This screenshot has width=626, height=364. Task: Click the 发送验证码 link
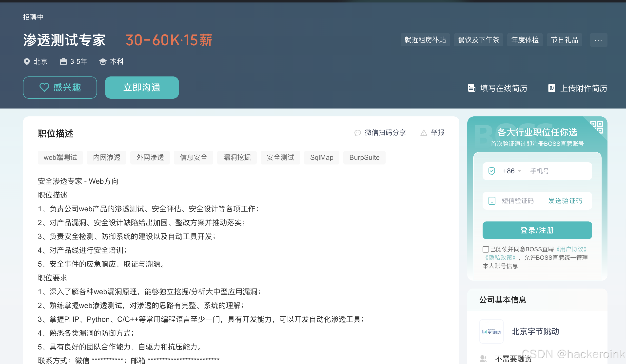[565, 200]
